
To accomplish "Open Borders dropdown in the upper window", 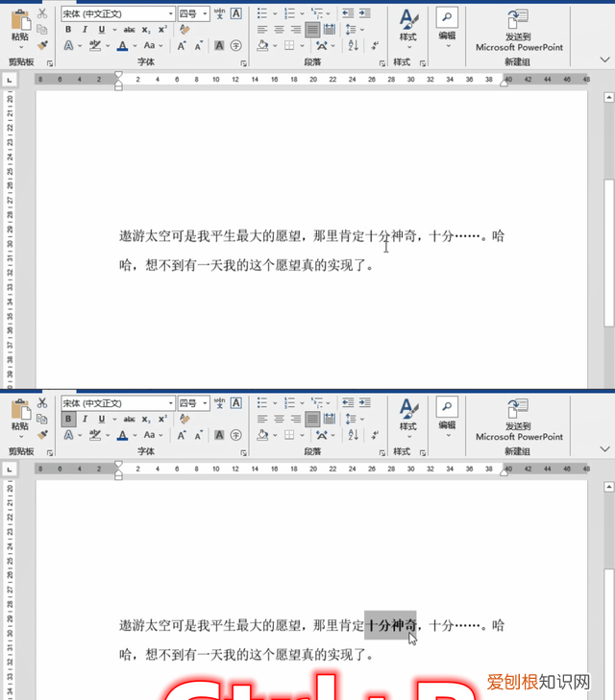I will [302, 45].
